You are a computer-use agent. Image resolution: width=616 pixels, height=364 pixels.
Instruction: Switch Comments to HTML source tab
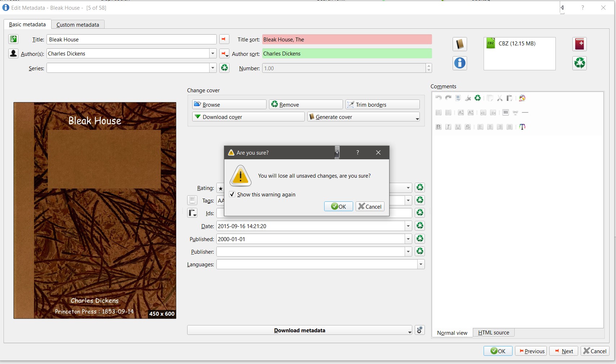pos(493,333)
